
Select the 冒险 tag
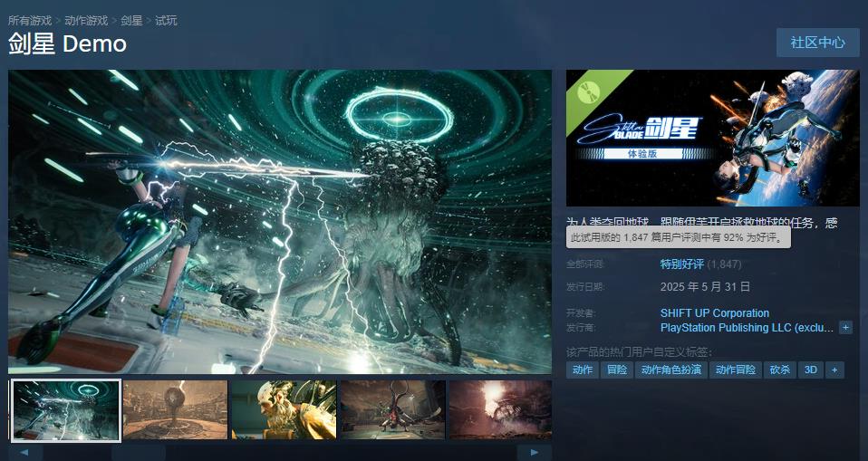tap(616, 370)
